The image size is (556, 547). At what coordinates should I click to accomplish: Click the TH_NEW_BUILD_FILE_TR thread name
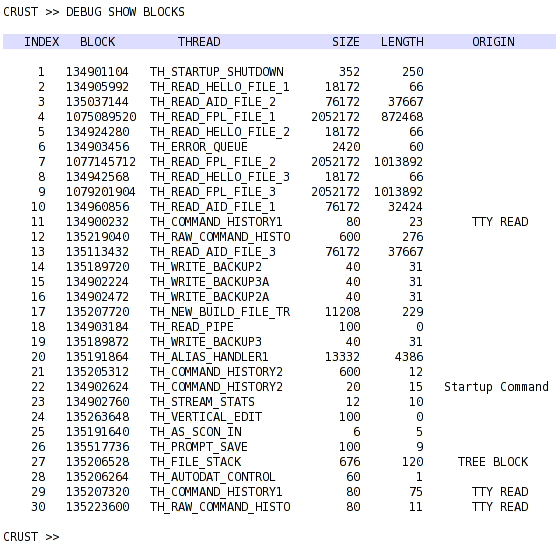(x=220, y=312)
